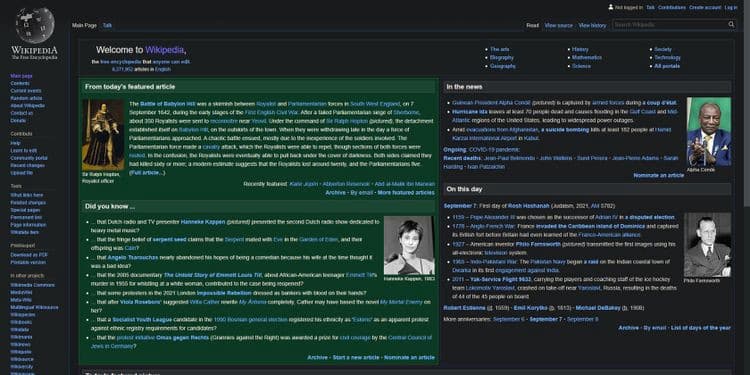Viewport: 750px width, 375px height.
Task: Click Upload file in the sidebar
Action: tap(22, 173)
